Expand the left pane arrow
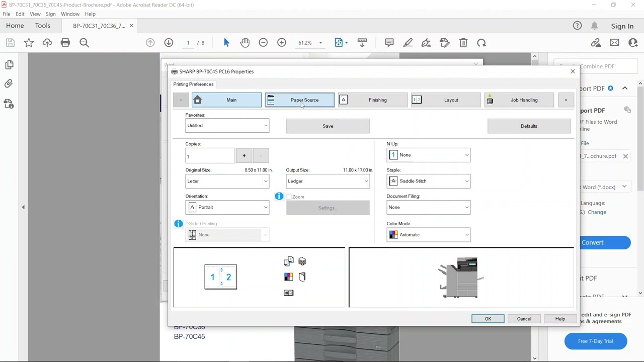 pyautogui.click(x=23, y=207)
